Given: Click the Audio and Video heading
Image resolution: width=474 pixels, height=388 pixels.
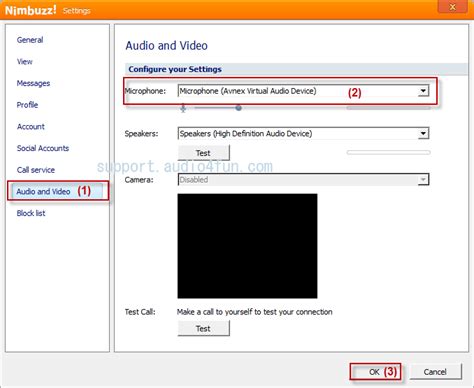Looking at the screenshot, I should pos(166,46).
